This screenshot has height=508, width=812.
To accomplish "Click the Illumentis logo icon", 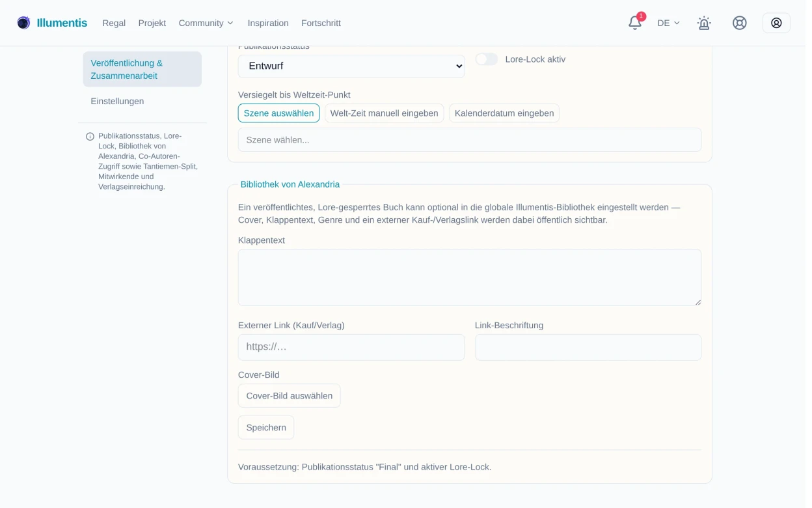I will 23,23.
